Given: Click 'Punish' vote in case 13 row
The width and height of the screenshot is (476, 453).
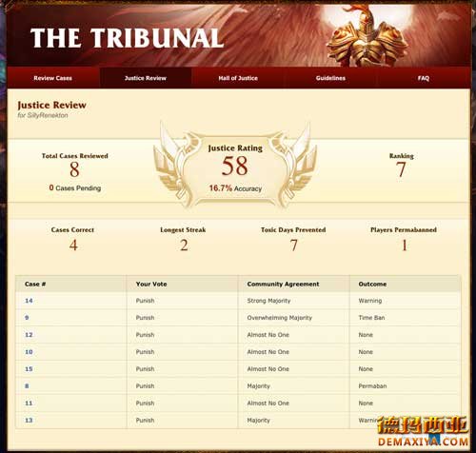Looking at the screenshot, I should click(145, 421).
